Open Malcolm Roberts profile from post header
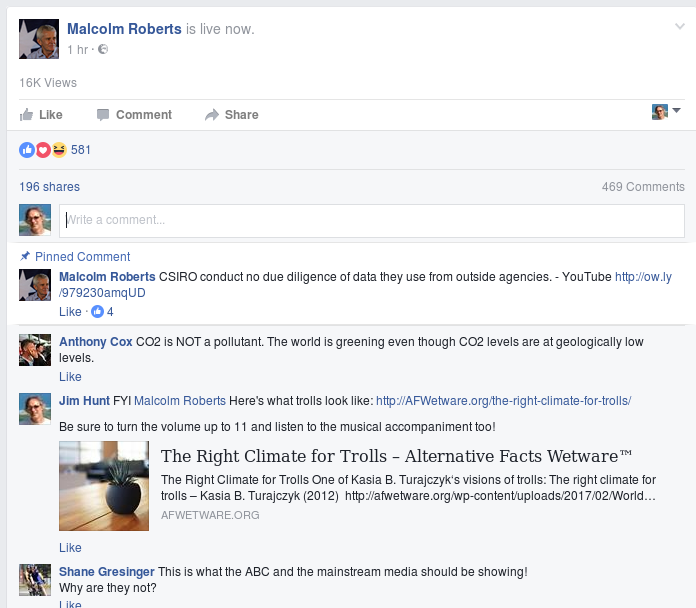696x608 pixels. coord(124,29)
